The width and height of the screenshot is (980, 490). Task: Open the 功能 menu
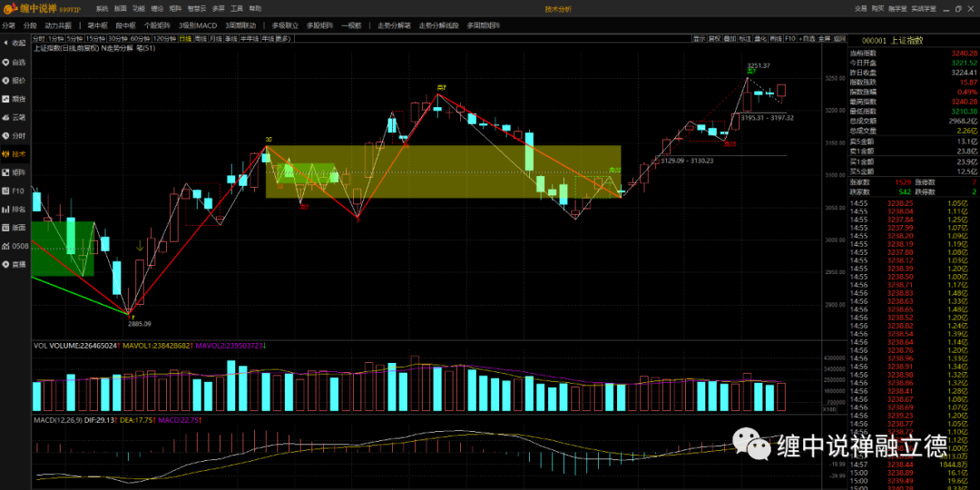139,9
